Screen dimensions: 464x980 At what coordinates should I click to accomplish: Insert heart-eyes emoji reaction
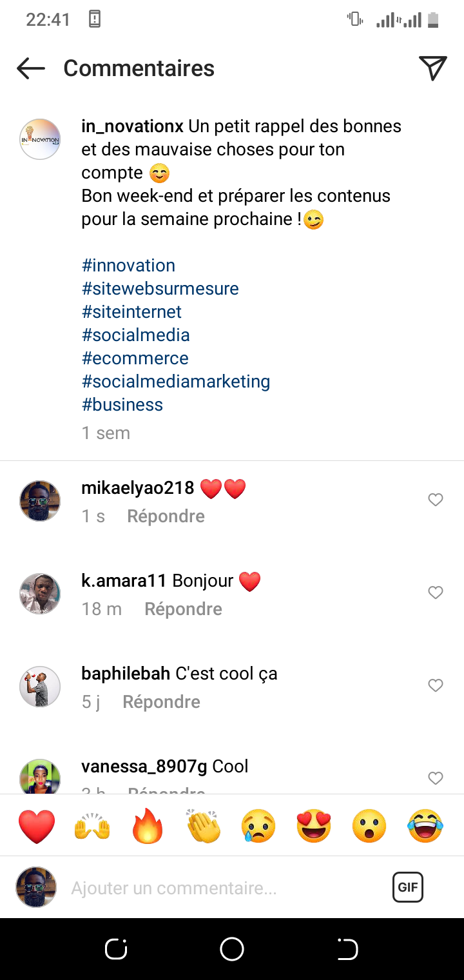(x=314, y=826)
